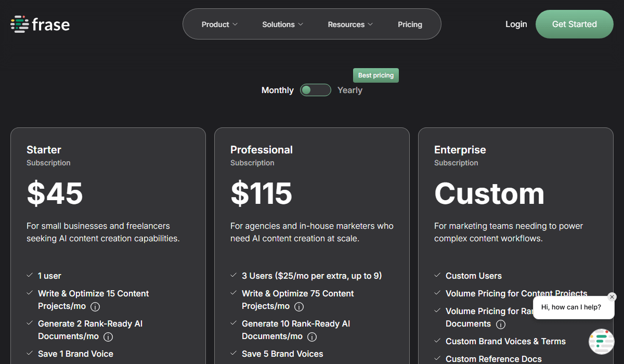Select the Yearly billing label
Viewport: 624px width, 364px height.
pos(350,90)
